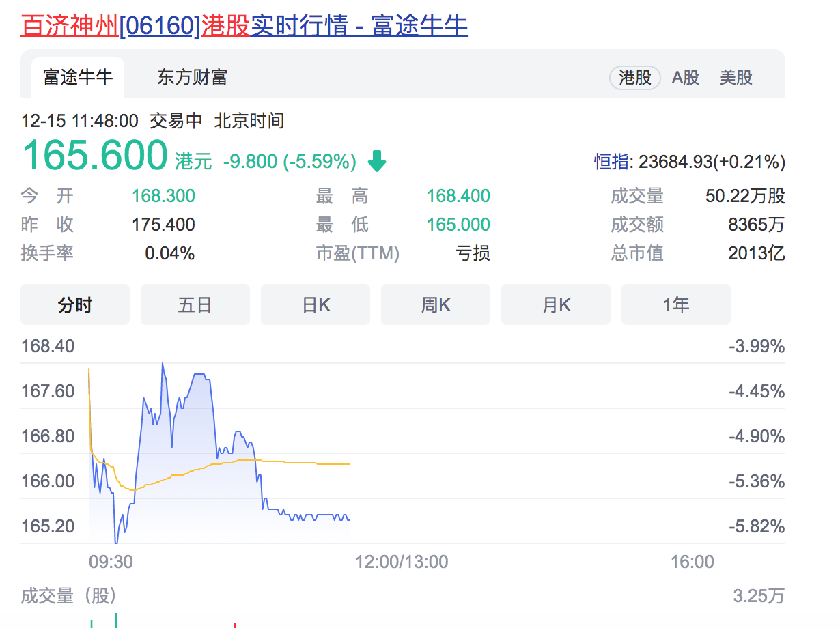Click the 市盈(TTM) field label
Image resolution: width=840 pixels, height=628 pixels.
[358, 254]
